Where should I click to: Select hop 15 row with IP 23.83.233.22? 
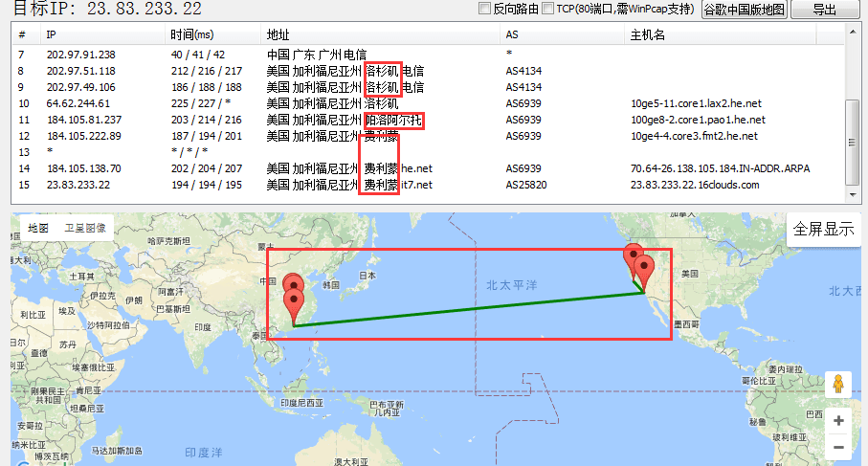[78, 185]
